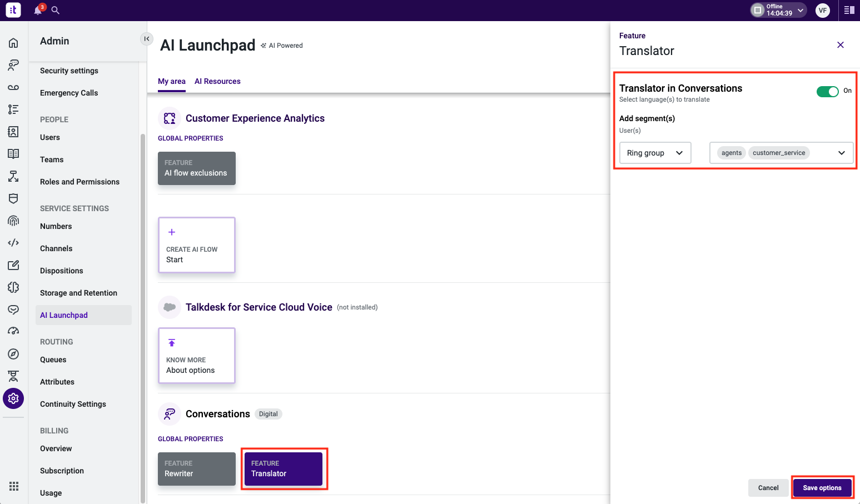Open the dashboard gauge icon in sidebar
Screen dimensions: 860x504
click(x=13, y=332)
